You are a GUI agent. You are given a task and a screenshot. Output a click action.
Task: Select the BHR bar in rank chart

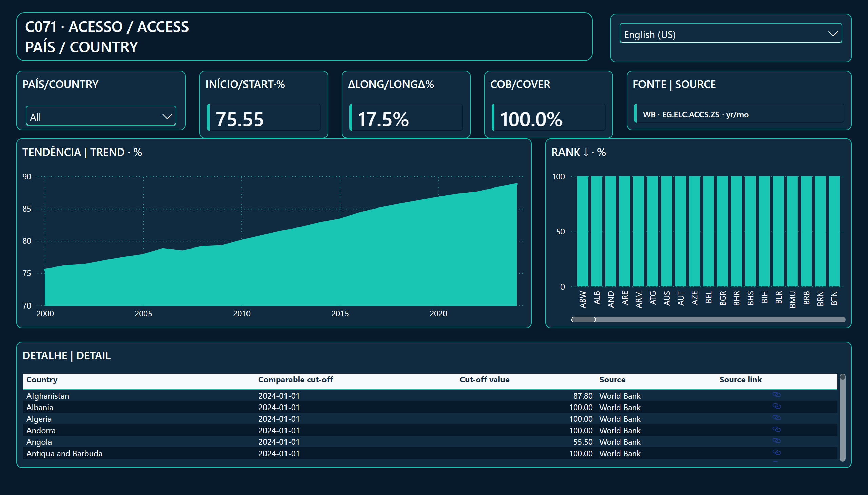[x=736, y=232]
